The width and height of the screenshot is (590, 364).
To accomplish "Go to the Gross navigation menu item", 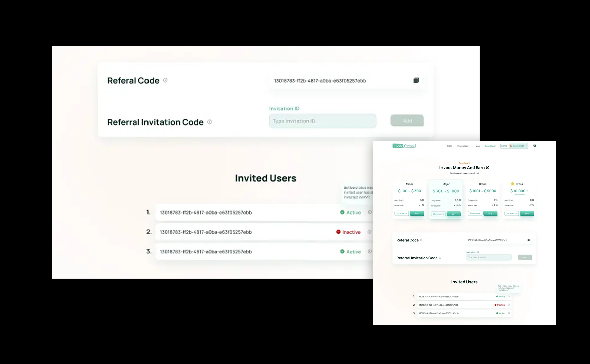I will 449,146.
